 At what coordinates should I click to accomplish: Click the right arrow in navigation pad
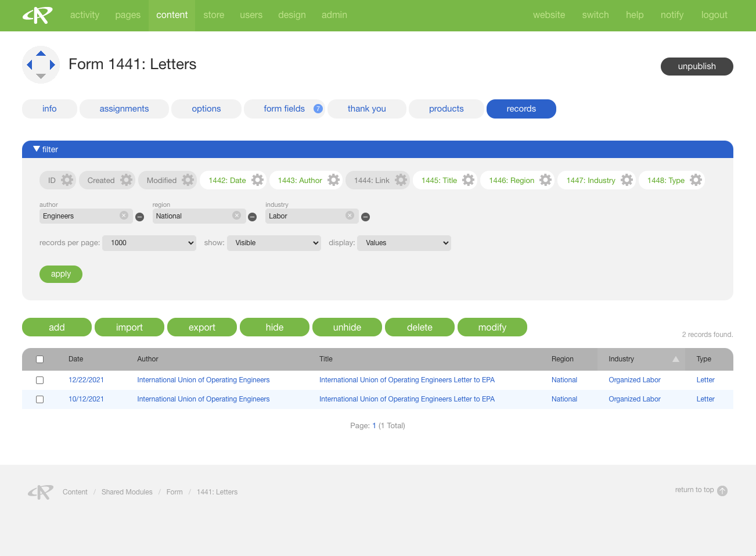point(52,64)
